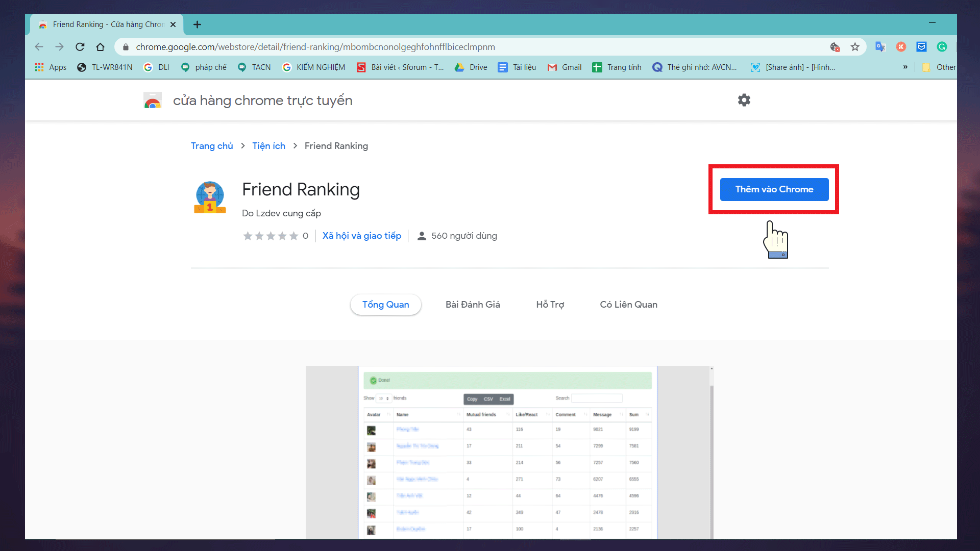The width and height of the screenshot is (980, 551).
Task: Open the cookie blocked icon in address bar
Action: [835, 47]
